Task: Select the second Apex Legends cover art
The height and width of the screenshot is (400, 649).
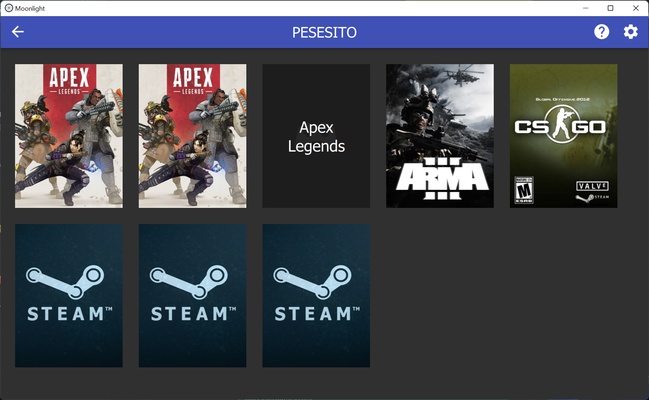Action: [x=192, y=136]
